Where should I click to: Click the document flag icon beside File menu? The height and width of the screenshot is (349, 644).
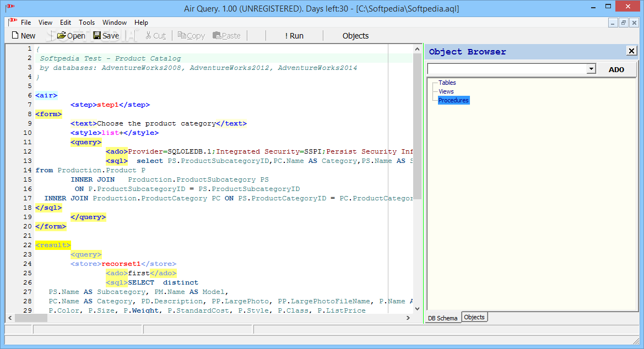[x=13, y=22]
